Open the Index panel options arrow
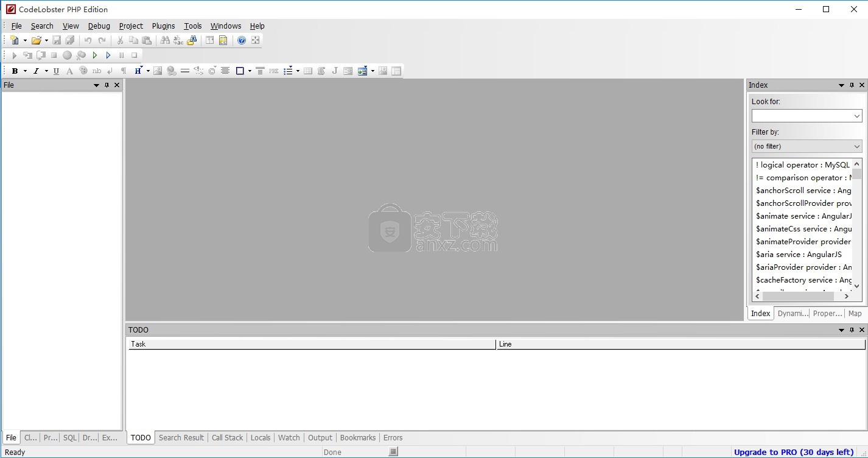Viewport: 868px width, 458px height. (842, 85)
